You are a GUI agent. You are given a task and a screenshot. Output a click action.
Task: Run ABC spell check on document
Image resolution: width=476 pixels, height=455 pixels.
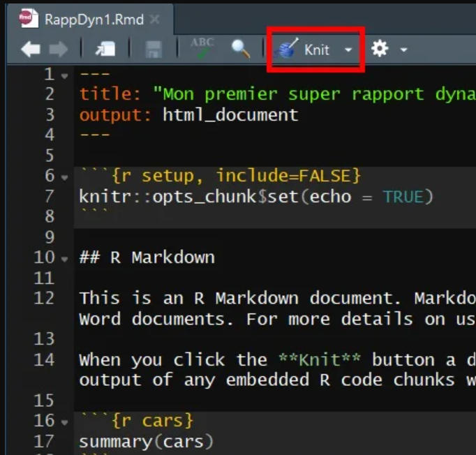point(202,48)
